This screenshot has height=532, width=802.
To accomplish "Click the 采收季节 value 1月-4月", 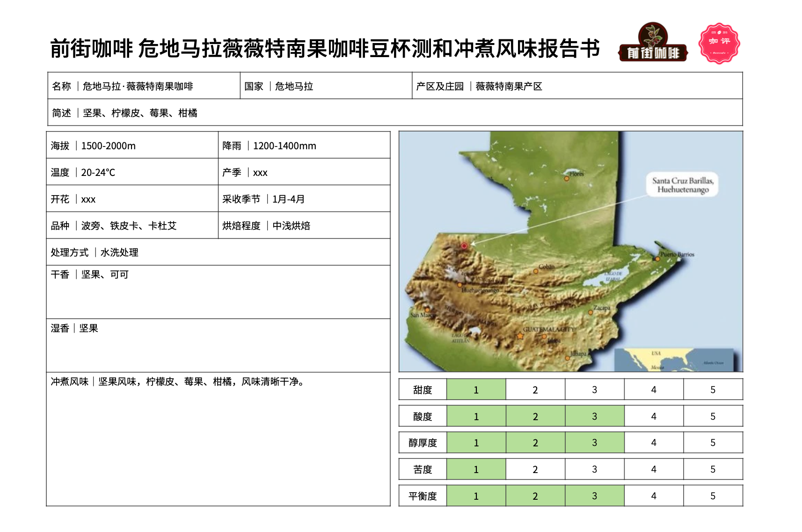I will pyautogui.click(x=288, y=199).
